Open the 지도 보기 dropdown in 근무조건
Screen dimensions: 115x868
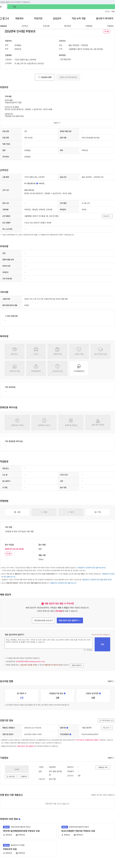click(107, 216)
